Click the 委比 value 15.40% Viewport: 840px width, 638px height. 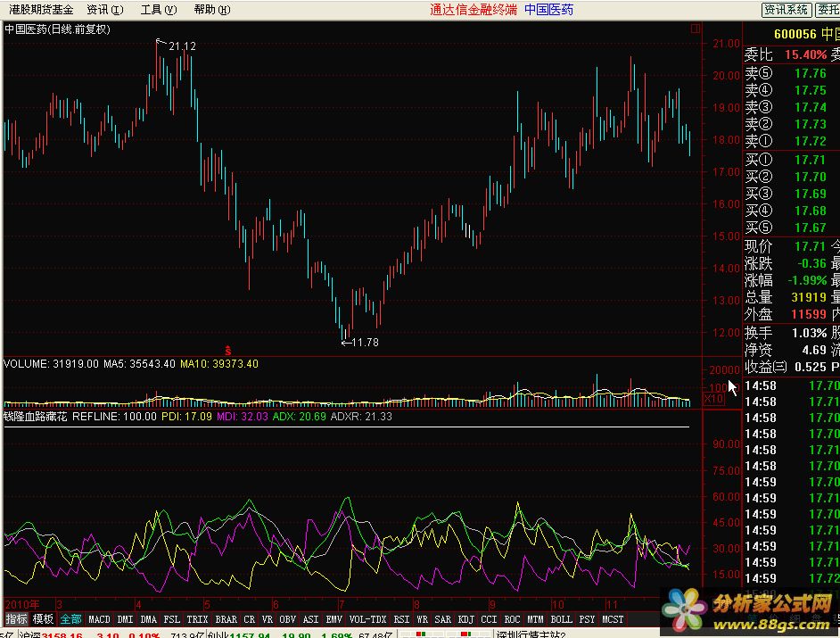coord(806,54)
